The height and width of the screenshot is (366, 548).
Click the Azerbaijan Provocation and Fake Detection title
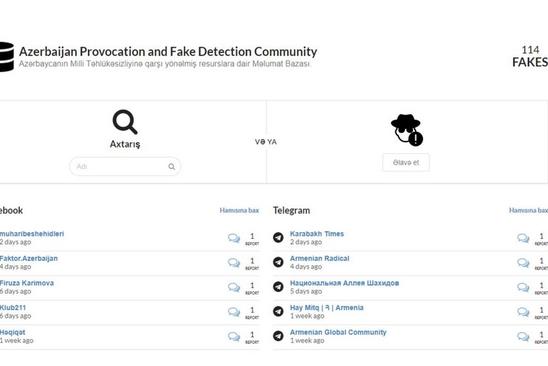tap(168, 51)
